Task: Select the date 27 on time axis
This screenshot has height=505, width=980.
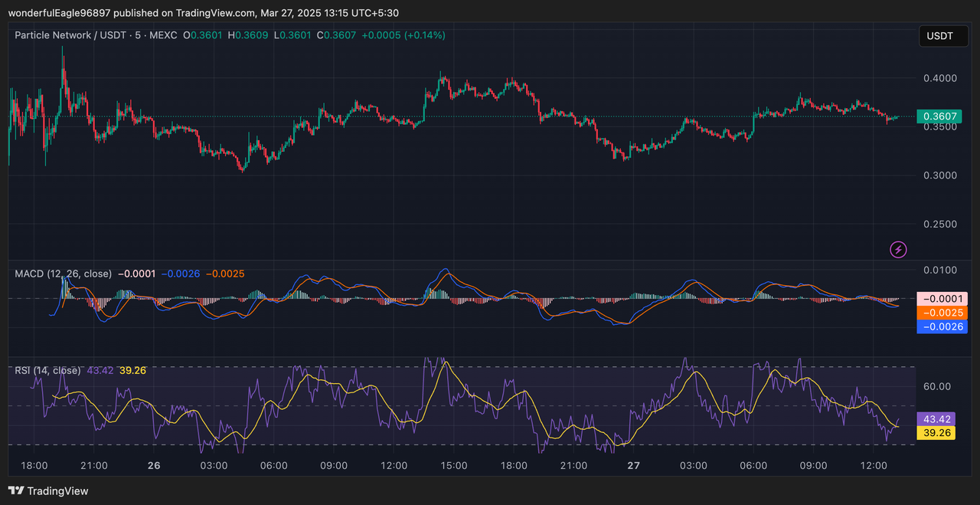Action: click(x=633, y=465)
